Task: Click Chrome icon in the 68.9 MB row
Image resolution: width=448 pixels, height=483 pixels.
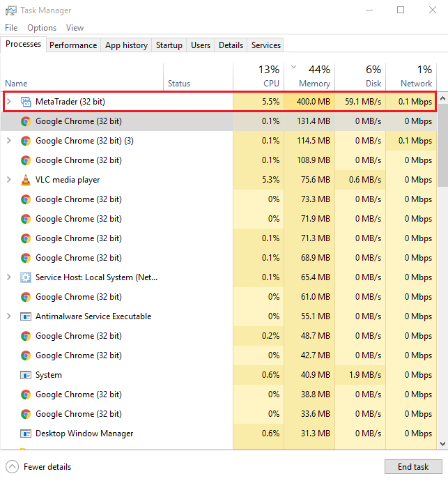Action: pyautogui.click(x=26, y=258)
